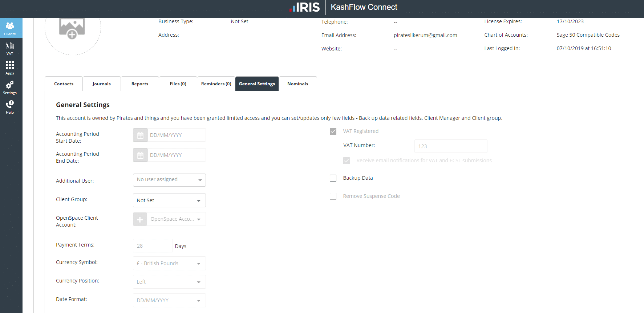Click the VAT Number input field

click(450, 146)
